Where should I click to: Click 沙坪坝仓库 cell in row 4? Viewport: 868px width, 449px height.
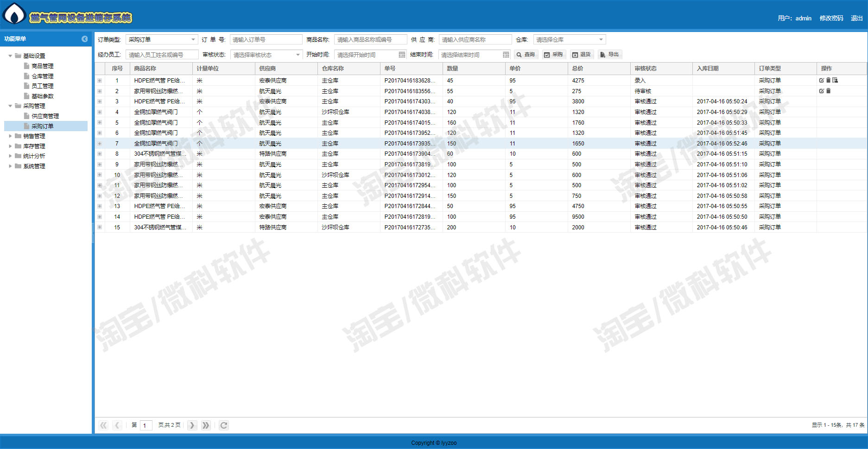coord(336,112)
